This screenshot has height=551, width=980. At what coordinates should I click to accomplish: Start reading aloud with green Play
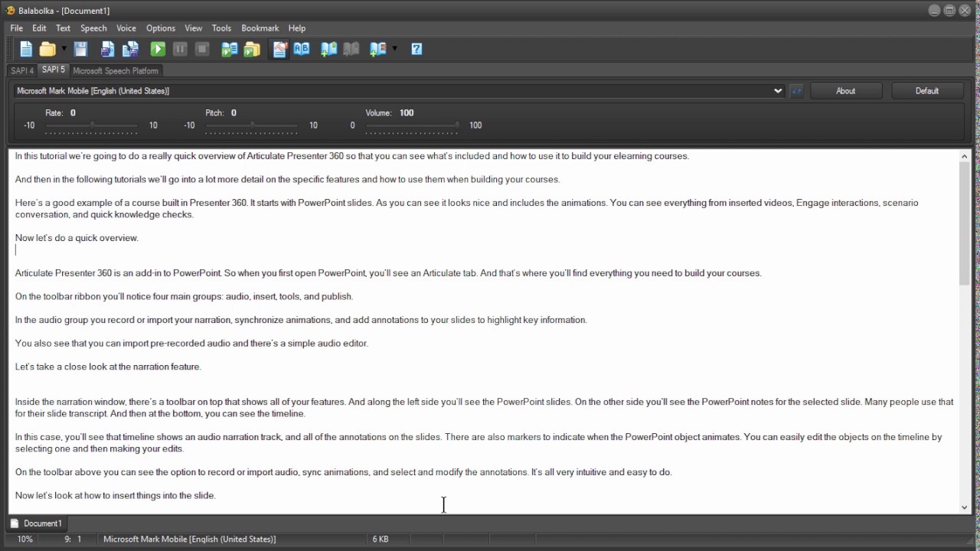point(158,49)
